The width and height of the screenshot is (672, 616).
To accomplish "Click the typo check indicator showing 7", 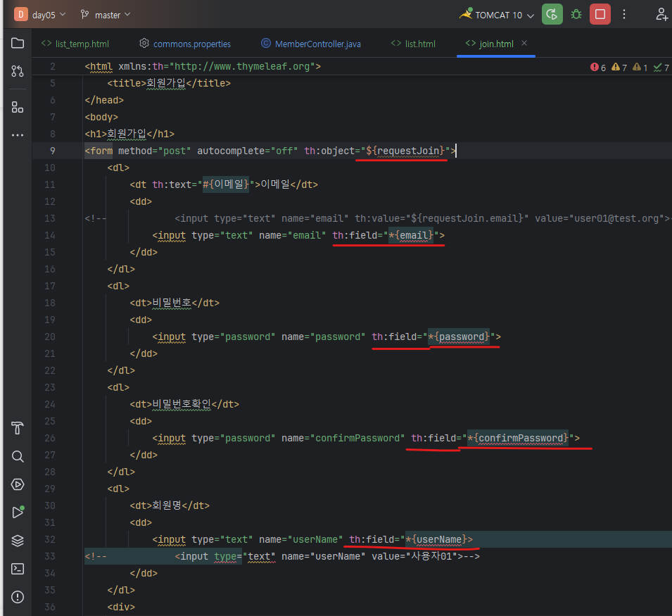I will coord(661,68).
